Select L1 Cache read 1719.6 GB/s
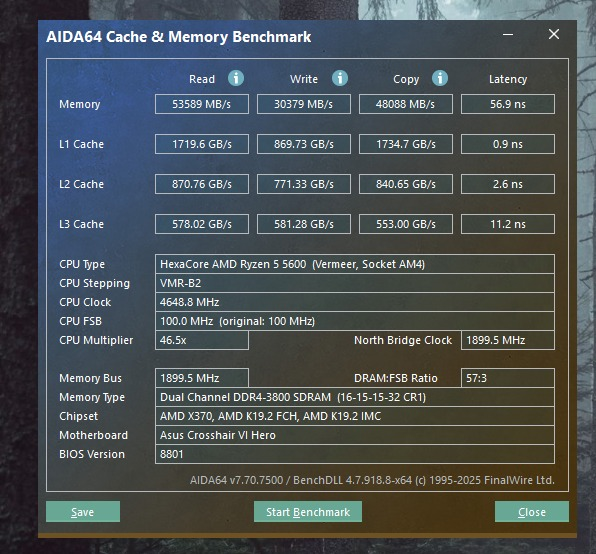596x554 pixels. (202, 144)
